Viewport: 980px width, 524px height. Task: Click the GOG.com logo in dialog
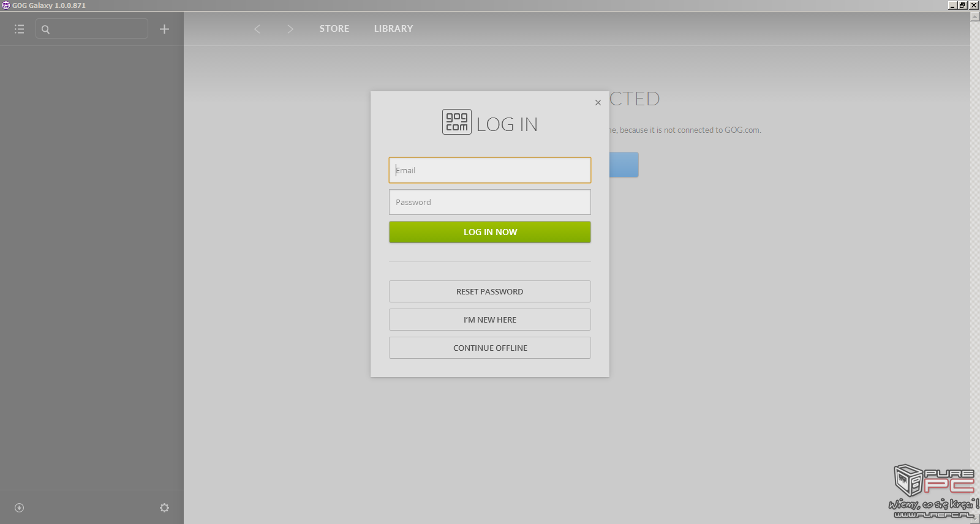[x=457, y=122]
